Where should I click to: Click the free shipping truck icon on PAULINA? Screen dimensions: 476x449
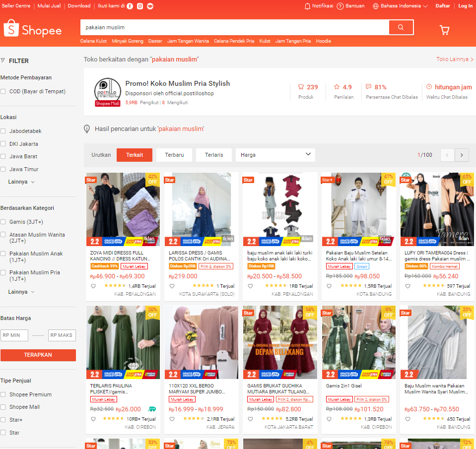tap(152, 409)
